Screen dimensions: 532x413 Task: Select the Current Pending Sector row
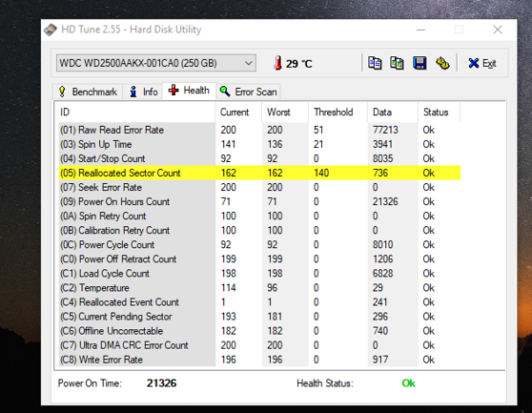click(259, 317)
